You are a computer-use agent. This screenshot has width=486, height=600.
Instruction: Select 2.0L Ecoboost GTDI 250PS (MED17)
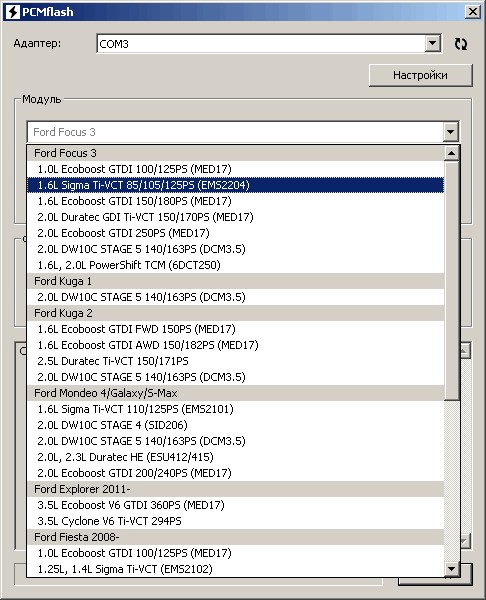coord(235,233)
